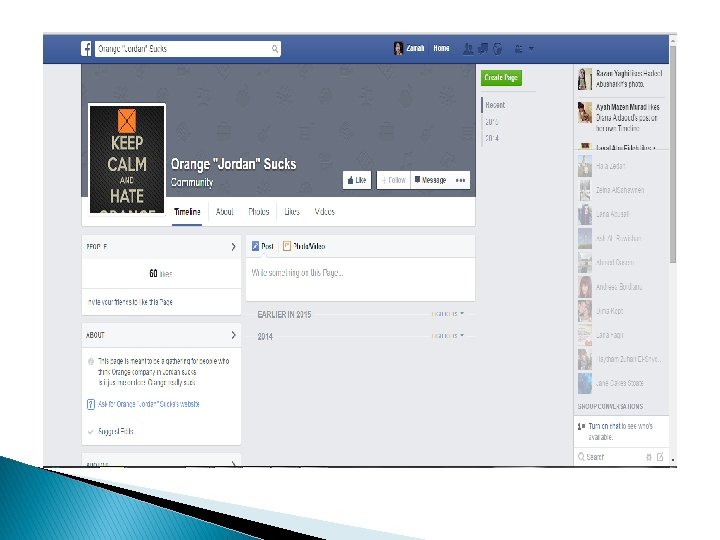This screenshot has width=720, height=540.
Task: Click the Suggest Edits link
Action: [x=116, y=431]
